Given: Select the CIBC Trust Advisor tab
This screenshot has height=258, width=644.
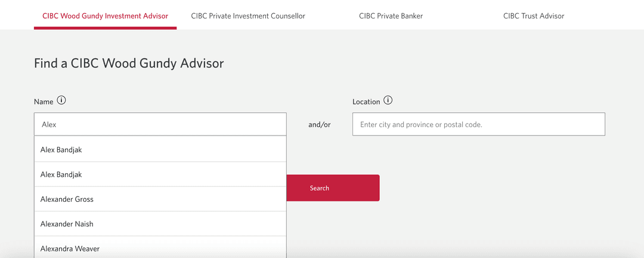Looking at the screenshot, I should pyautogui.click(x=534, y=16).
